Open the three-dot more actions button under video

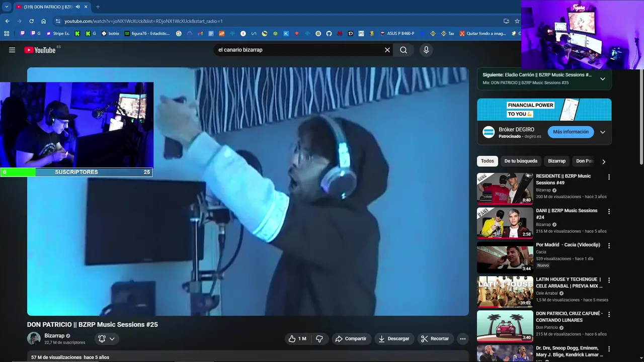coord(463,339)
